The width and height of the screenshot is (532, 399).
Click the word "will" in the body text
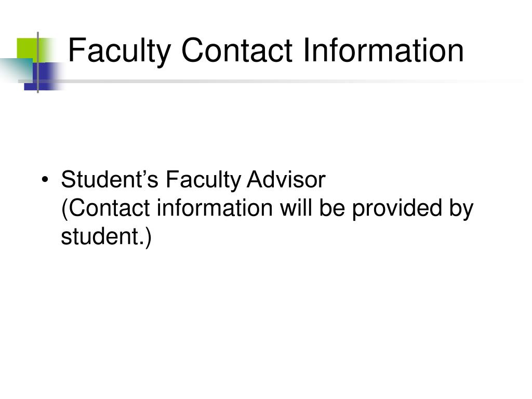click(296, 208)
